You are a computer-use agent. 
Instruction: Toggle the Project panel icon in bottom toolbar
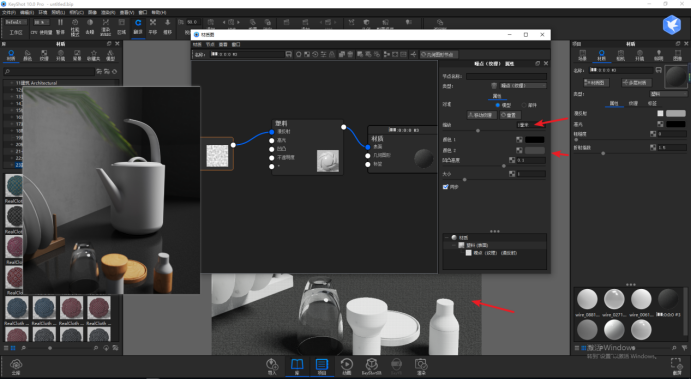[322, 365]
